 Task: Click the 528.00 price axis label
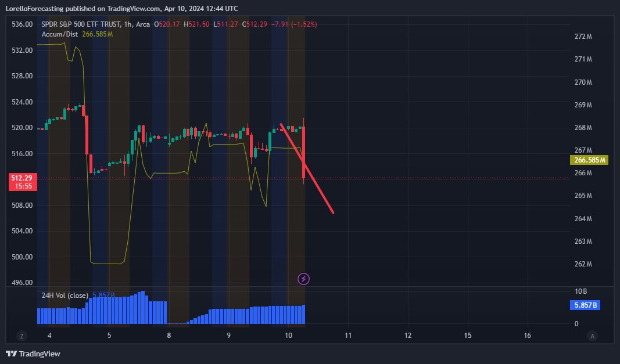coord(22,76)
